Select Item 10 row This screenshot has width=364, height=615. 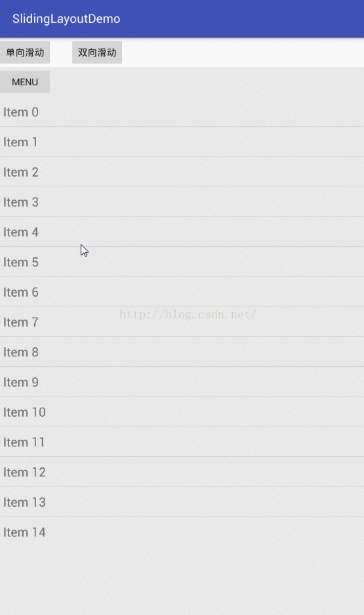[182, 412]
